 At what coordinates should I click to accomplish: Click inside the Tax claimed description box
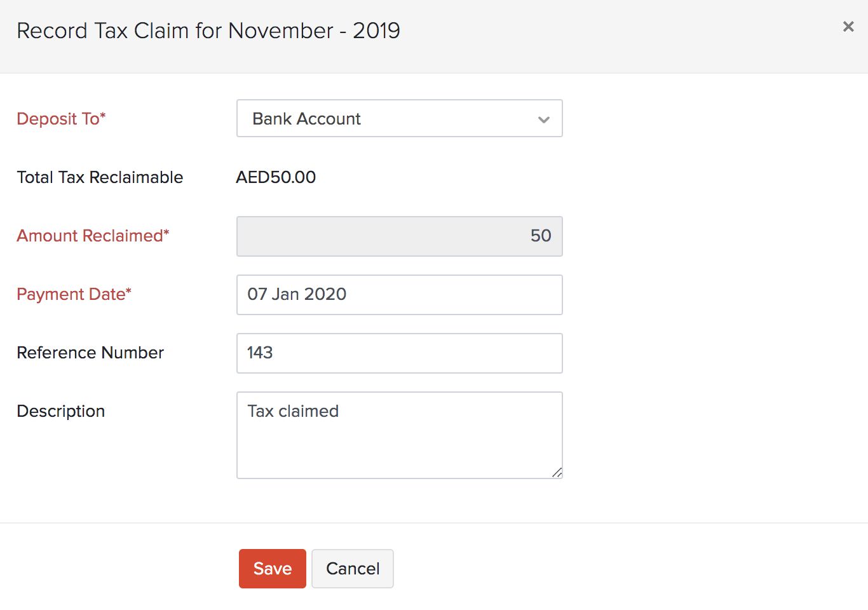click(x=399, y=435)
